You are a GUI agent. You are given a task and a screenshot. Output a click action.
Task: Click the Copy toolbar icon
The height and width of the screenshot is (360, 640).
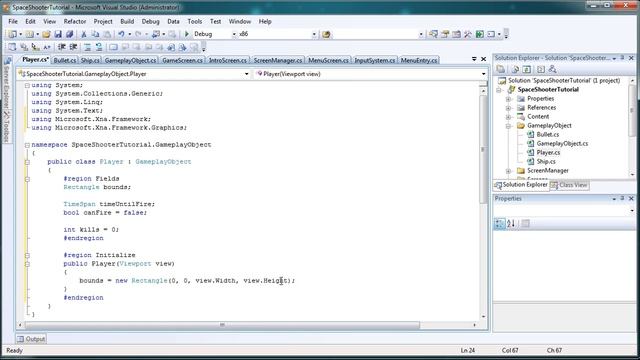[x=95, y=34]
